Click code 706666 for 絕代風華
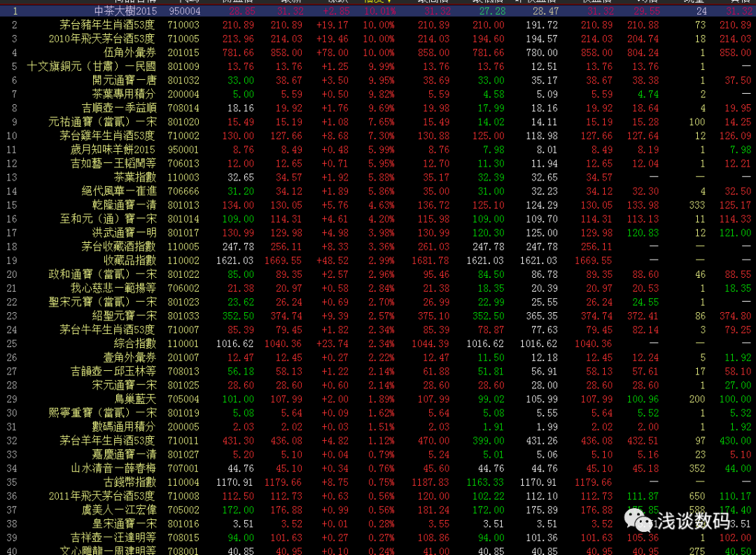Viewport: 756px width, 555px height. (x=183, y=192)
